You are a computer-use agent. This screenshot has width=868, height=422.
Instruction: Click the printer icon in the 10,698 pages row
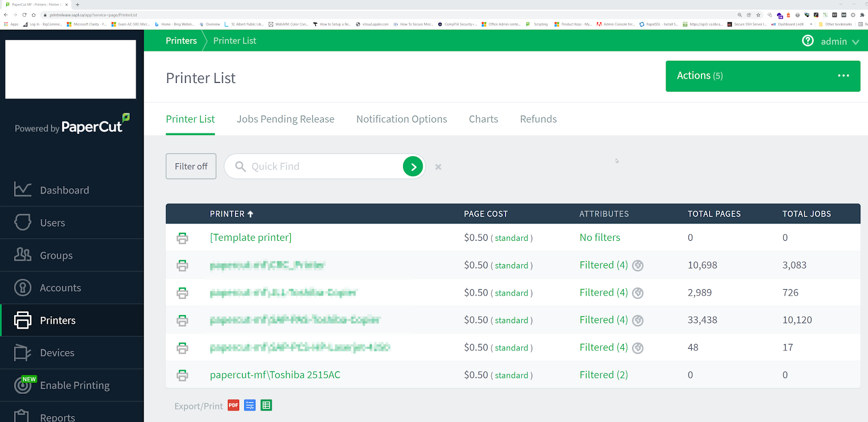coord(182,266)
